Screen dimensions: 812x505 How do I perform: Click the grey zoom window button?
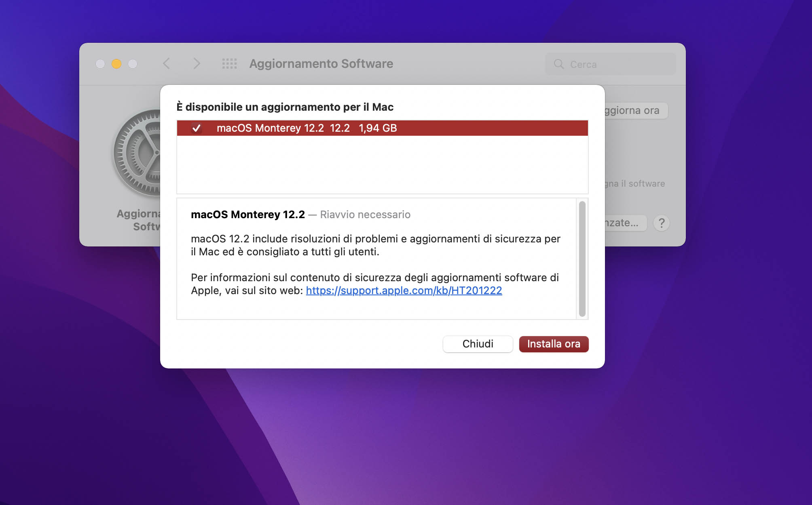pos(133,64)
